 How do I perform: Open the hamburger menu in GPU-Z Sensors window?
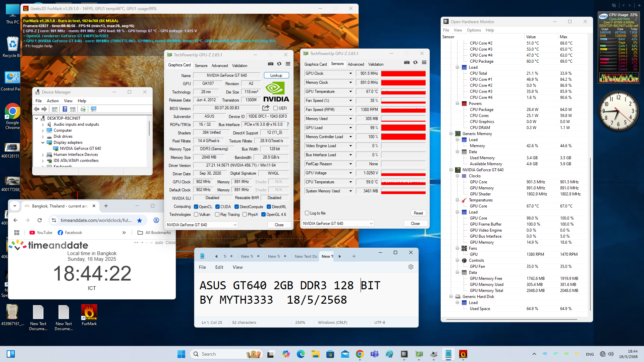424,62
